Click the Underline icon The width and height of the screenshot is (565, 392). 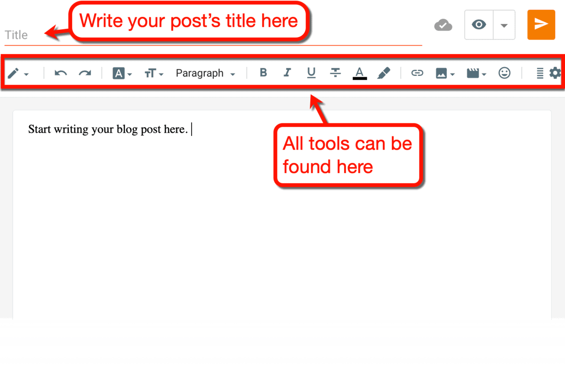click(311, 73)
